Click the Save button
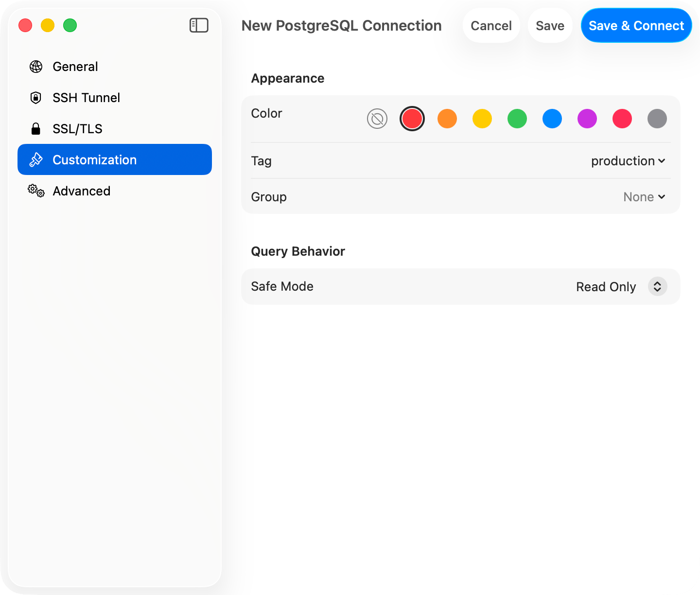700x595 pixels. [x=550, y=26]
